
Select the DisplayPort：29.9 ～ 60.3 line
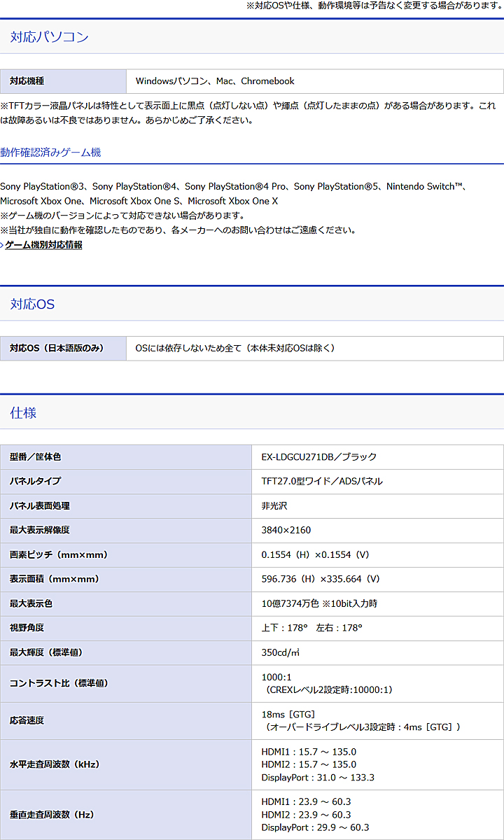tap(315, 827)
